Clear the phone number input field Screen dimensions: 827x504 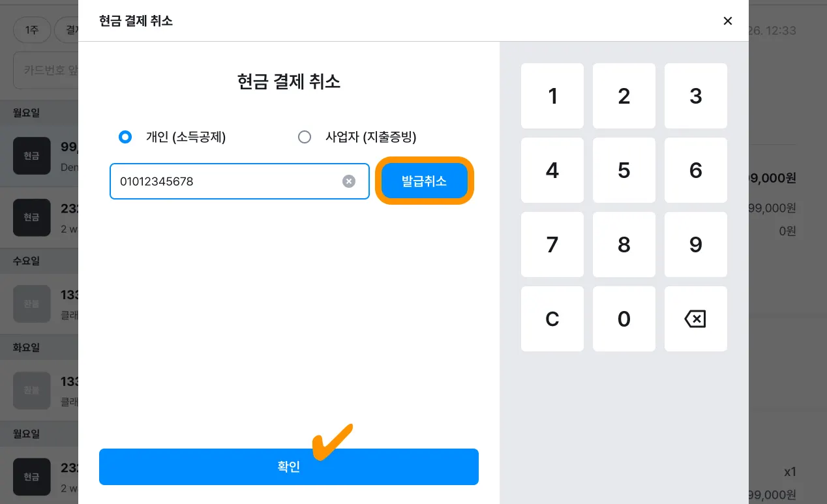pyautogui.click(x=349, y=181)
